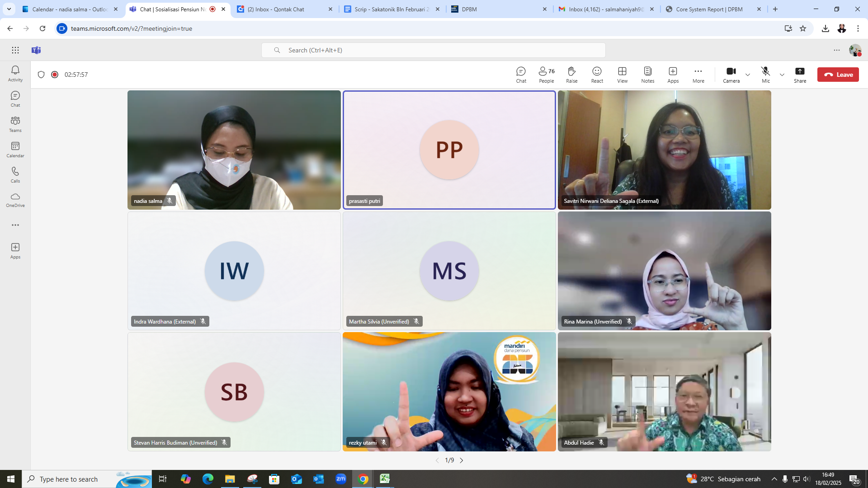868x488 pixels.
Task: Expand more apps ellipsis in sidebar
Action: pos(15,225)
